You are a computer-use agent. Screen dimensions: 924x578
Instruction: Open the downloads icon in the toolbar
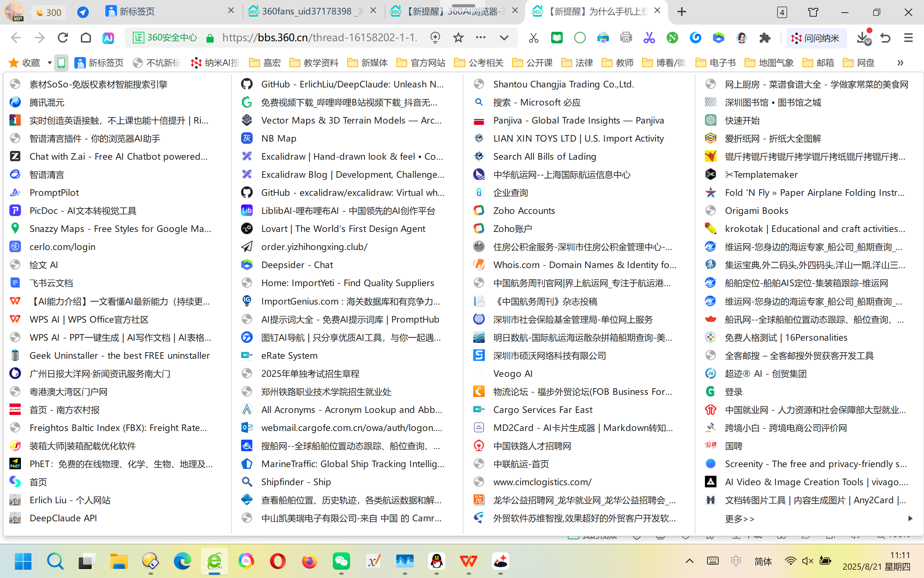pos(863,38)
